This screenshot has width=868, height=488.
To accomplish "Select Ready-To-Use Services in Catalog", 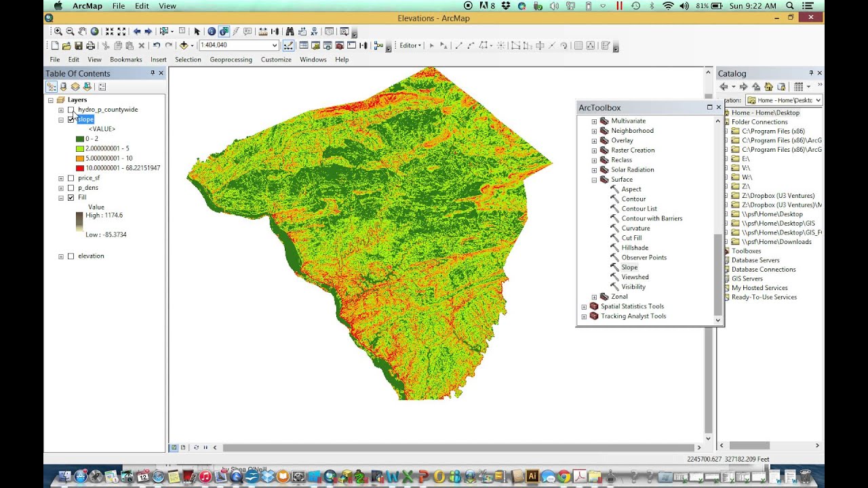I will click(x=764, y=297).
